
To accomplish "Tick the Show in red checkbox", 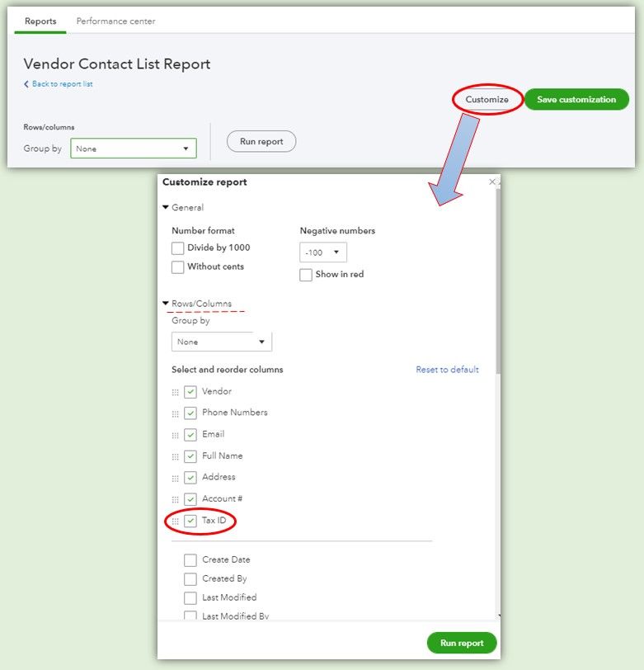I will point(306,275).
